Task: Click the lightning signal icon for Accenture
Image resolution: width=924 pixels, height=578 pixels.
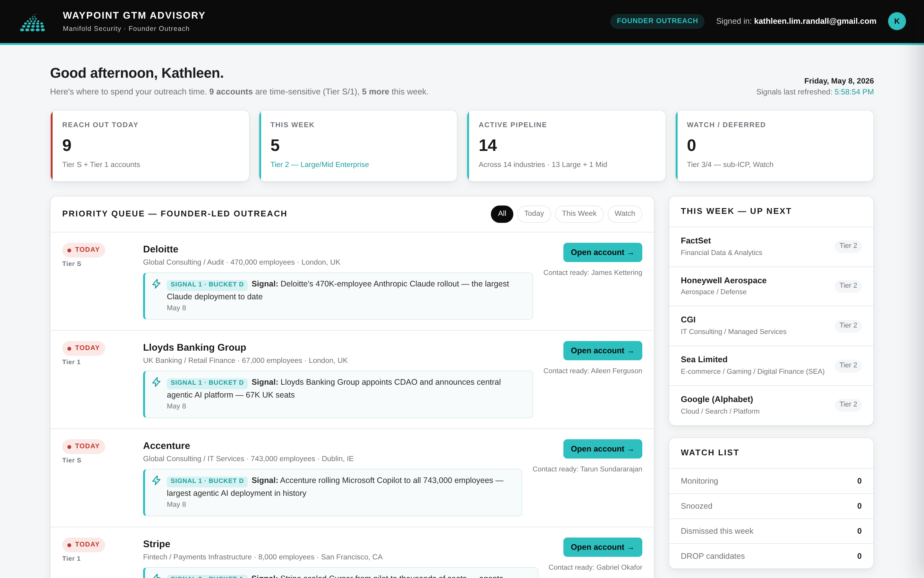Action: coord(156,480)
